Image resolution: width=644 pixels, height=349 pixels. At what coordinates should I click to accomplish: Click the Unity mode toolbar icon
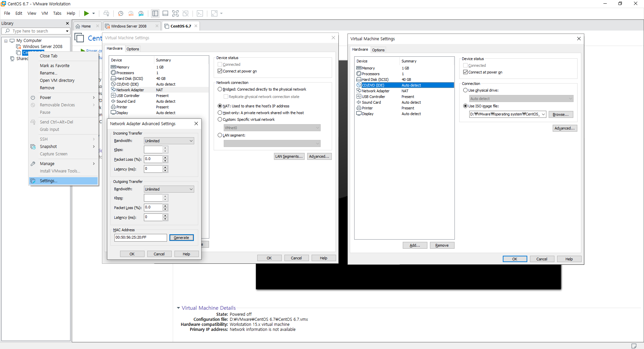pyautogui.click(x=185, y=13)
